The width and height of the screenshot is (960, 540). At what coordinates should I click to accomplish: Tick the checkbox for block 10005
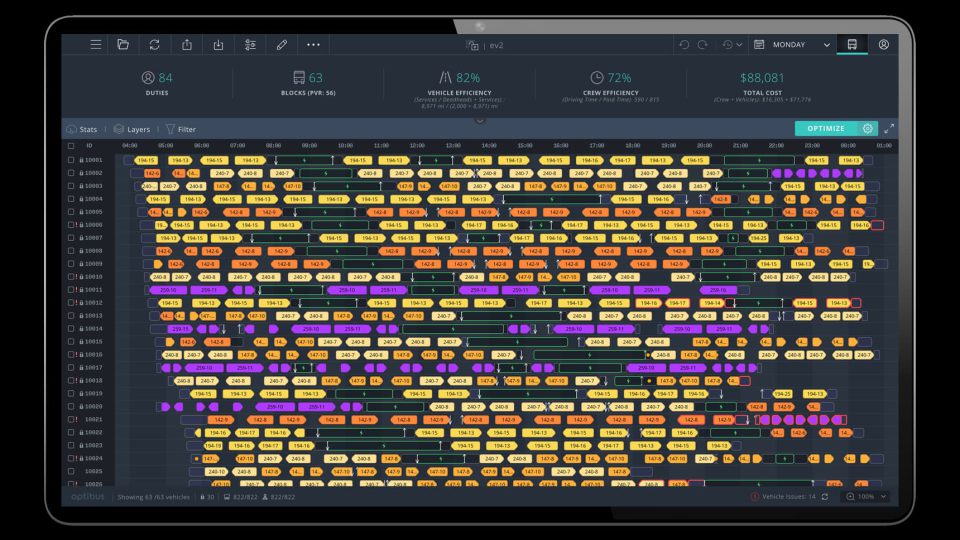(x=70, y=212)
